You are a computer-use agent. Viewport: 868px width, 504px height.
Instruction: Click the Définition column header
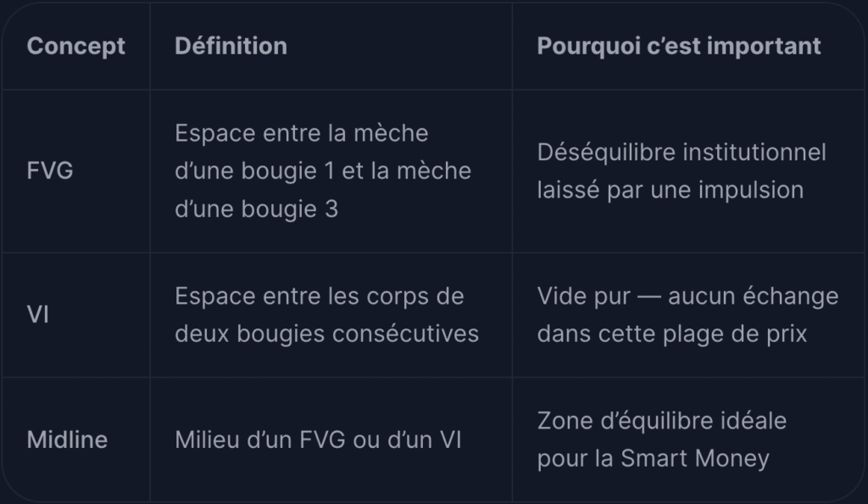coord(231,46)
